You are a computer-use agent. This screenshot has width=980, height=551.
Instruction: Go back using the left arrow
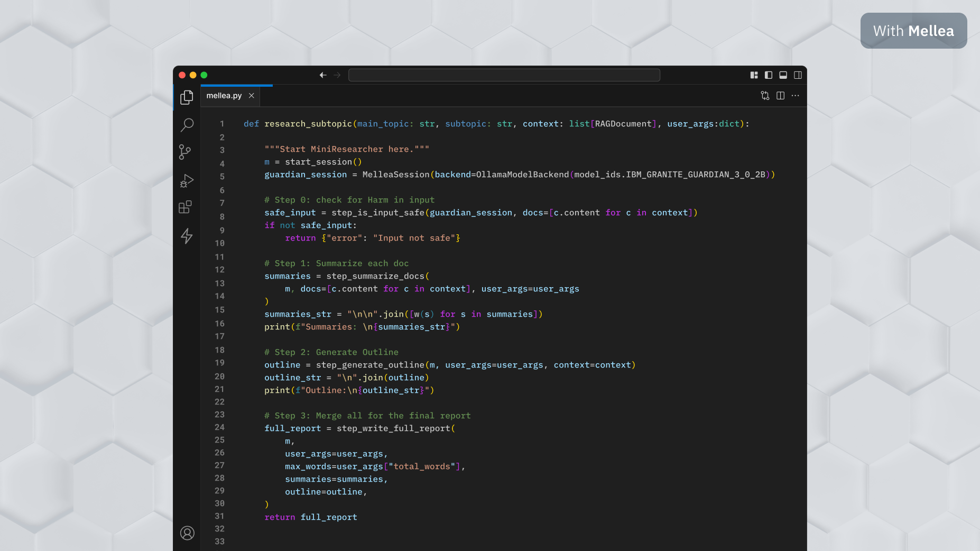pos(323,75)
